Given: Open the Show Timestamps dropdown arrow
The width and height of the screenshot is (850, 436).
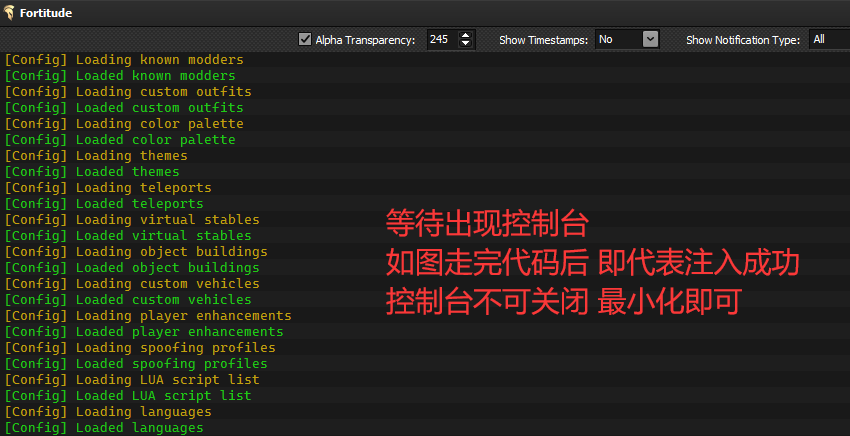Looking at the screenshot, I should click(650, 40).
